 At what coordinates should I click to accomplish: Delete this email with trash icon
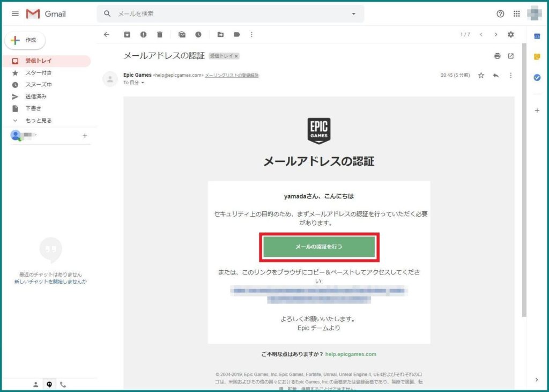tap(160, 34)
